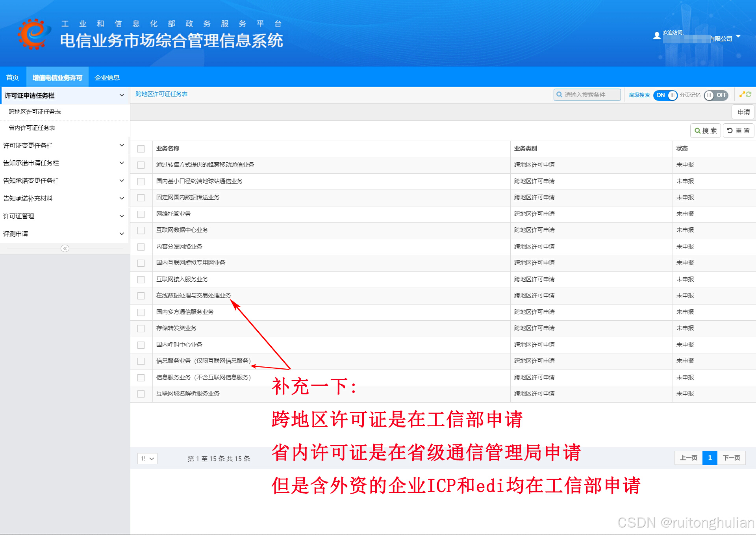Image resolution: width=756 pixels, height=535 pixels.
Task: Open the page-size dropdown
Action: click(x=147, y=458)
